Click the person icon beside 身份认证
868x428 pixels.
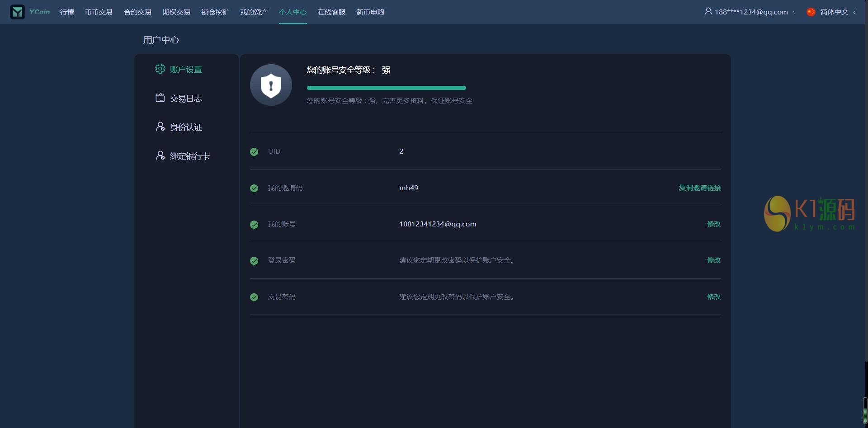click(160, 127)
